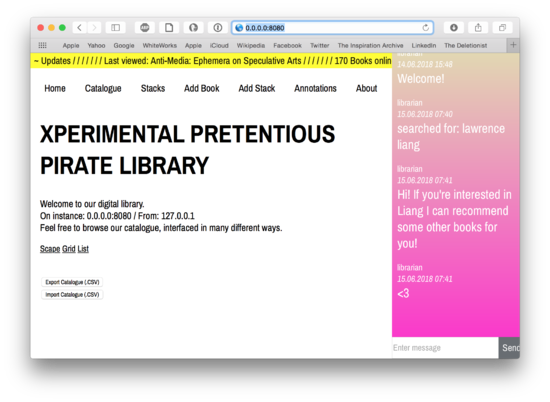
Task: Click the info circle toolbar icon
Action: [x=217, y=28]
